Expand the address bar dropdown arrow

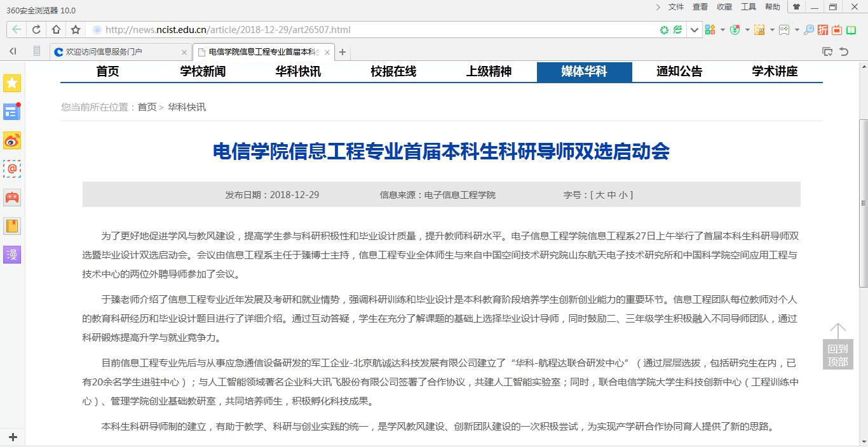tap(694, 30)
